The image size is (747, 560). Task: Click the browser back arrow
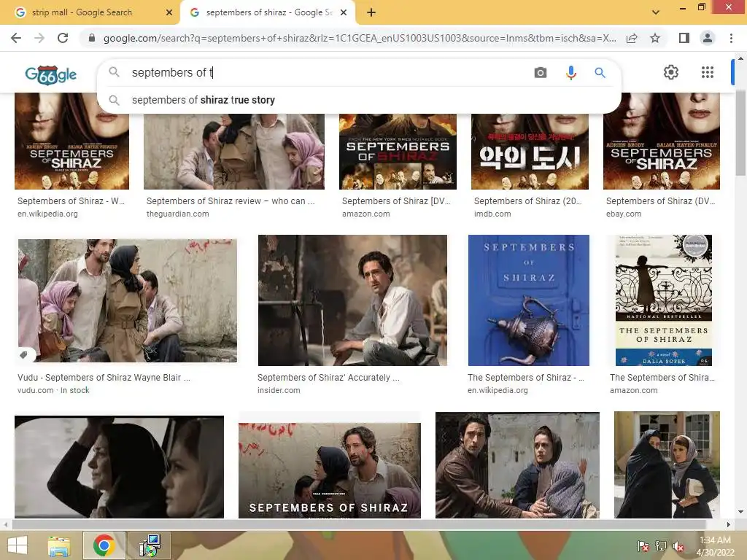[x=16, y=38]
